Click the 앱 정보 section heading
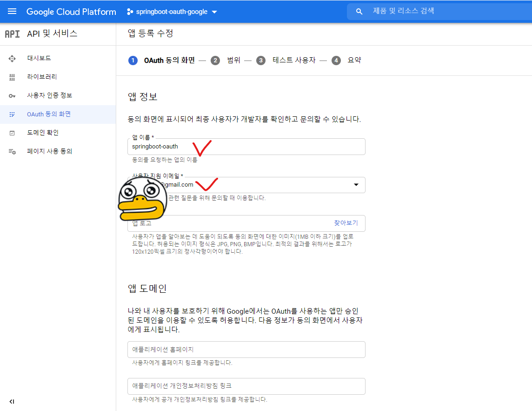Image resolution: width=532 pixels, height=411 pixels. click(x=142, y=97)
